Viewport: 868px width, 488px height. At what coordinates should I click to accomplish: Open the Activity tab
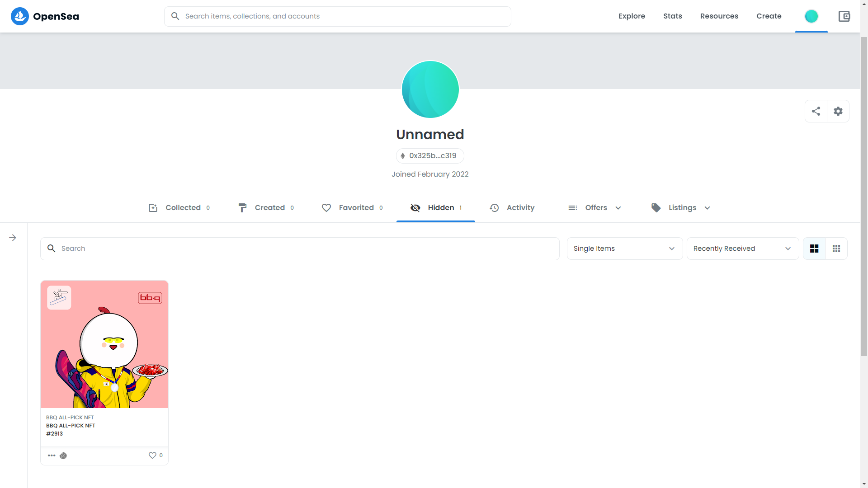(512, 208)
